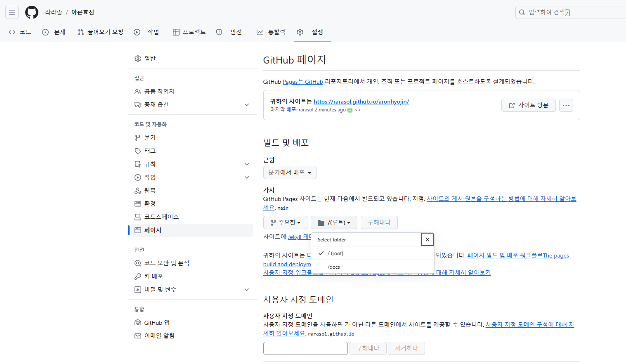Expand the 중재 옵션 chevron
Image resolution: width=626 pixels, height=364 pixels.
[247, 105]
